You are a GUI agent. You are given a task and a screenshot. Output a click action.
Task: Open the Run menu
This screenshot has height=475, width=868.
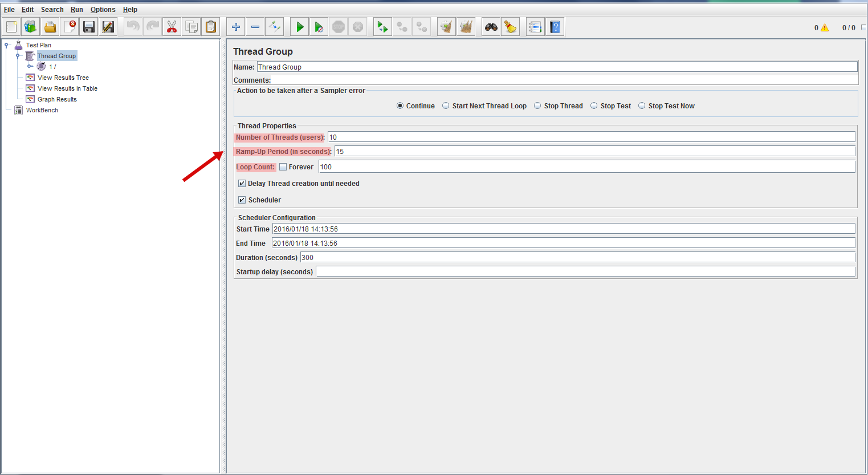(77, 10)
